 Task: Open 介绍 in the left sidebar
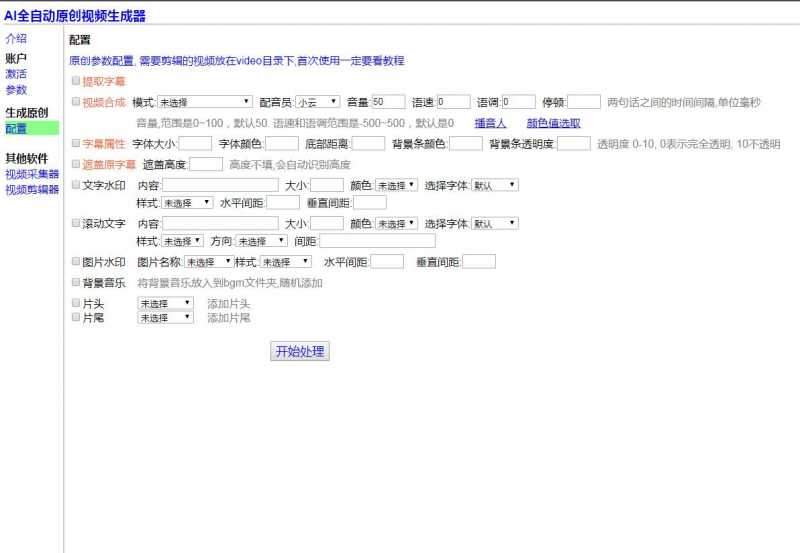16,38
